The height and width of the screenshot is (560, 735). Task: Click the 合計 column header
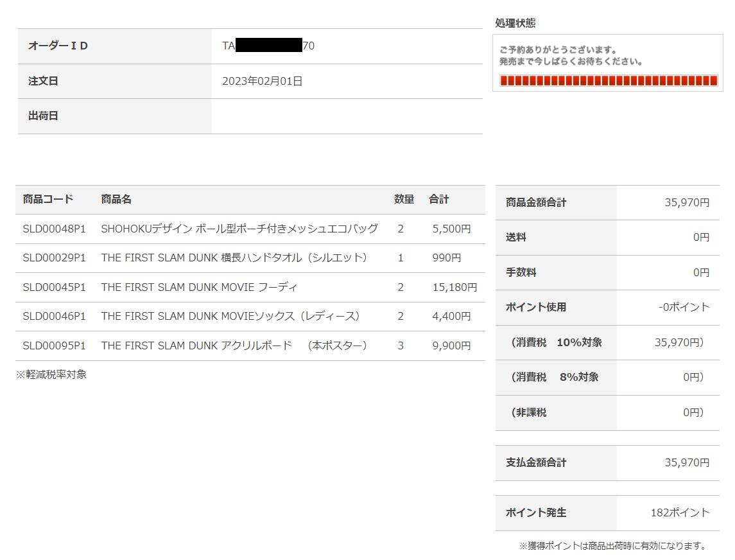click(438, 199)
